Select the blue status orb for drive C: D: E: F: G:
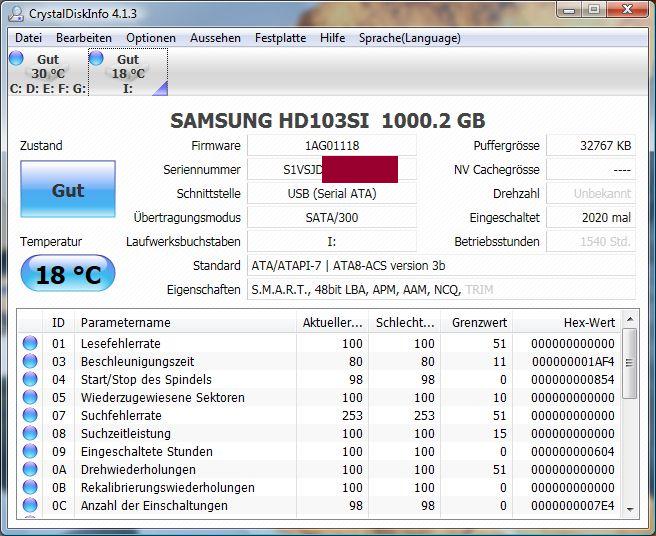 [x=16, y=58]
